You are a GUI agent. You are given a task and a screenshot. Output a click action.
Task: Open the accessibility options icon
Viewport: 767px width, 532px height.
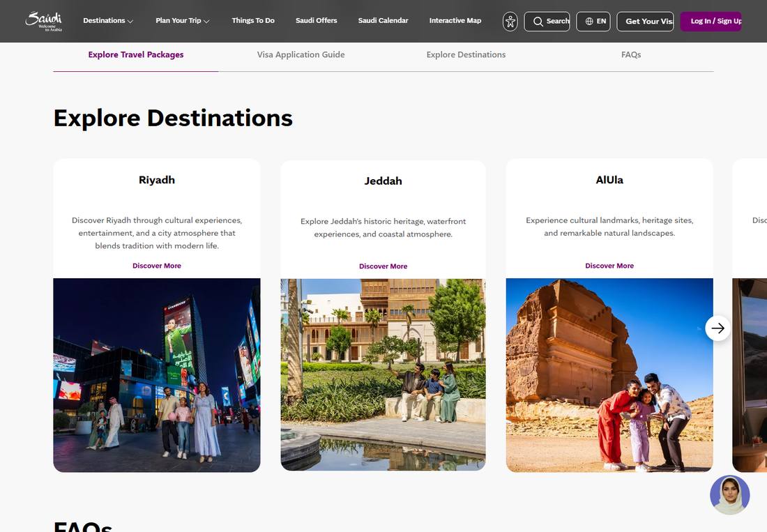pos(510,22)
